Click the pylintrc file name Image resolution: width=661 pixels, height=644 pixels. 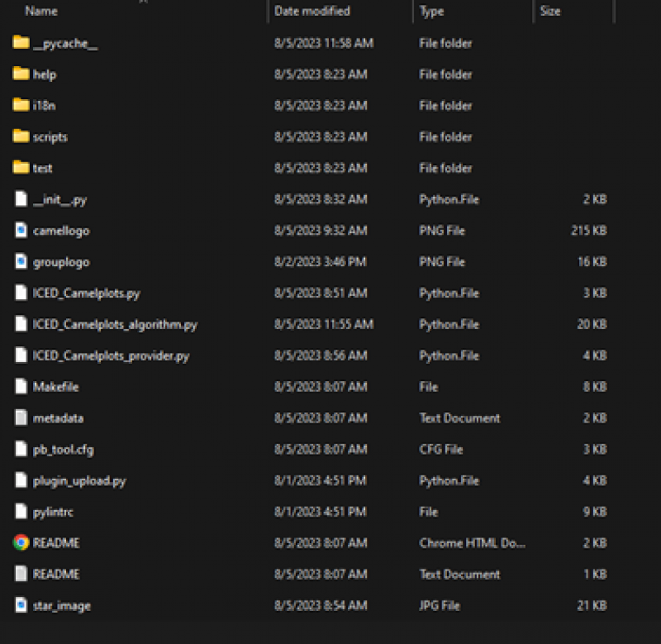point(53,512)
